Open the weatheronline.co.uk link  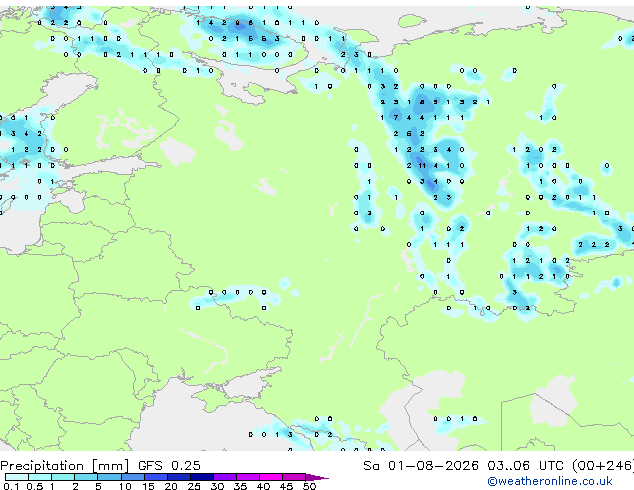550,481
